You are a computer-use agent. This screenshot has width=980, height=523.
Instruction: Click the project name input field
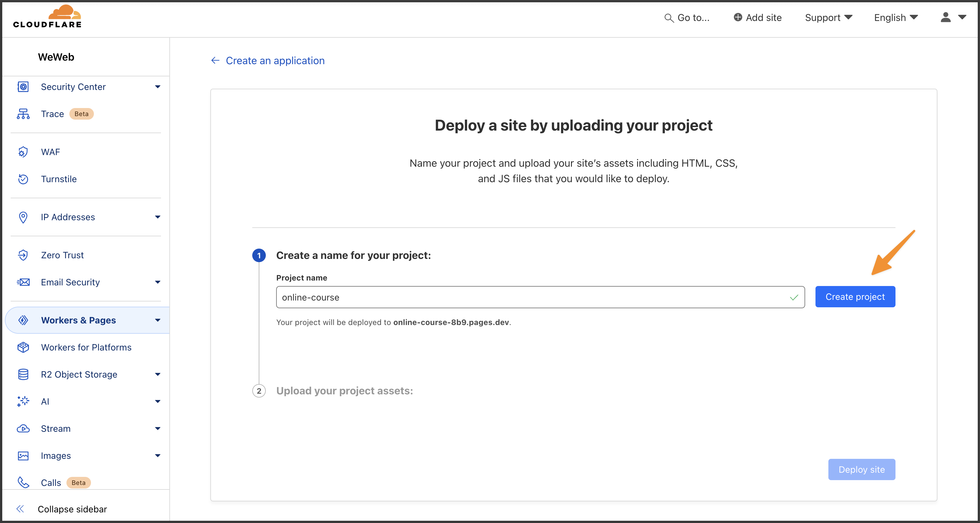533,297
